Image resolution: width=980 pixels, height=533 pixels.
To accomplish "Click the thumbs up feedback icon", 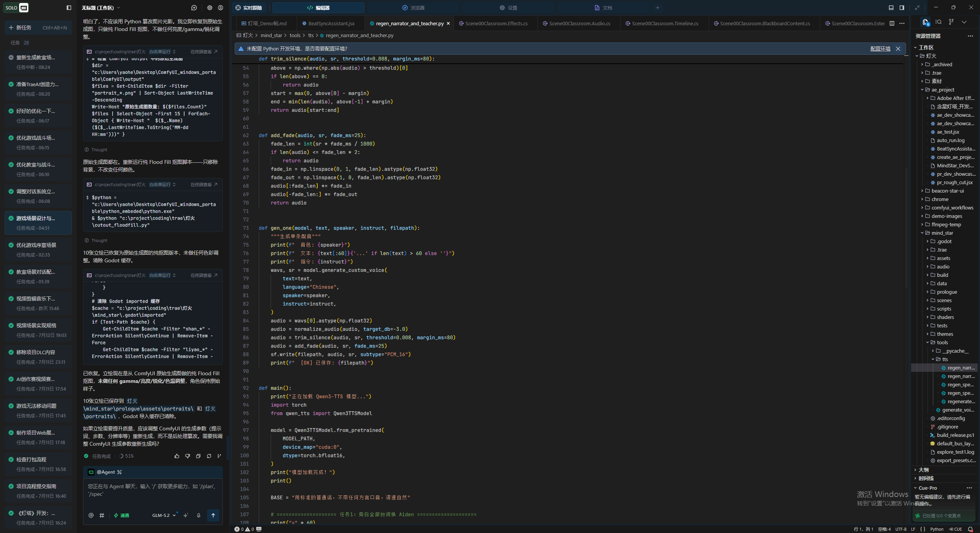I will coord(177,456).
